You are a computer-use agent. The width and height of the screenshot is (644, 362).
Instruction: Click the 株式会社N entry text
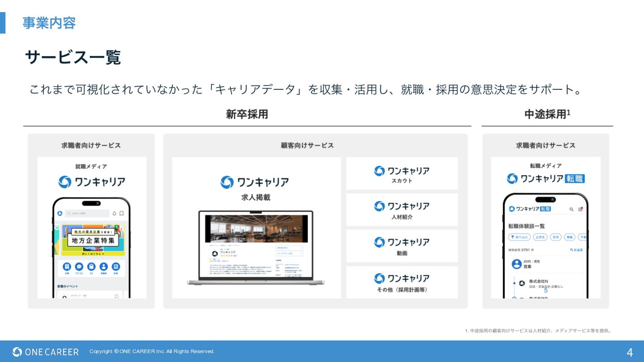538,281
